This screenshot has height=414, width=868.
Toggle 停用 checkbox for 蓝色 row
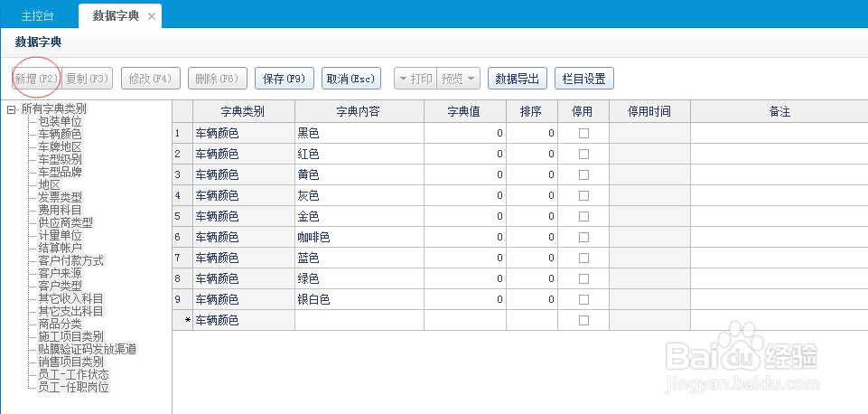point(583,258)
